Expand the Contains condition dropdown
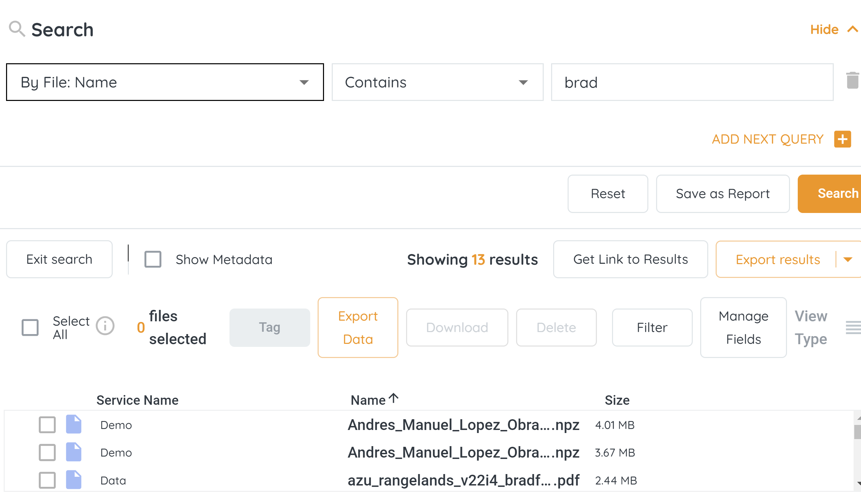Viewport: 861px width, 504px height. [437, 82]
